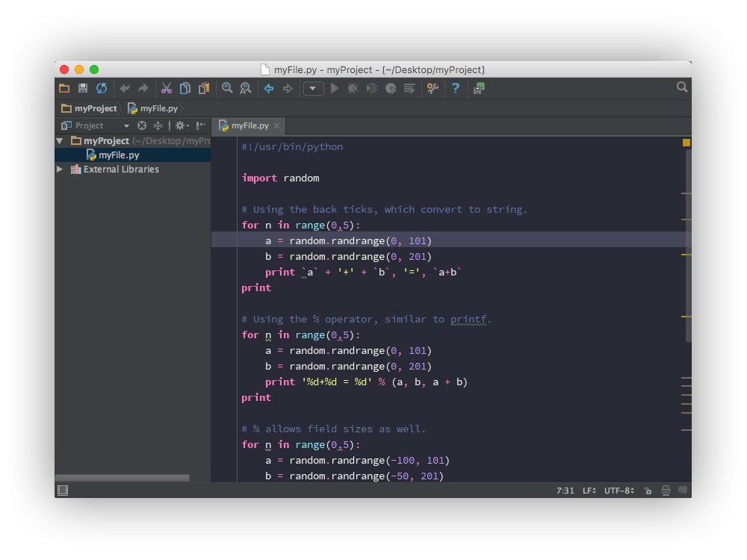
Task: Open Replace with the magnifier-A icon
Action: [x=245, y=89]
